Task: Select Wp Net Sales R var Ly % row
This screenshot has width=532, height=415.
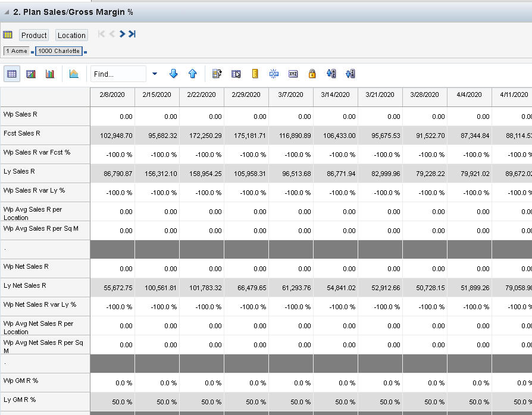Action: click(x=45, y=307)
